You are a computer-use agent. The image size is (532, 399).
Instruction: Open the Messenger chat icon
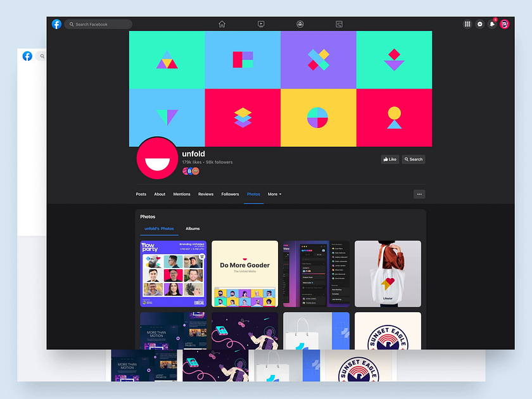(480, 23)
